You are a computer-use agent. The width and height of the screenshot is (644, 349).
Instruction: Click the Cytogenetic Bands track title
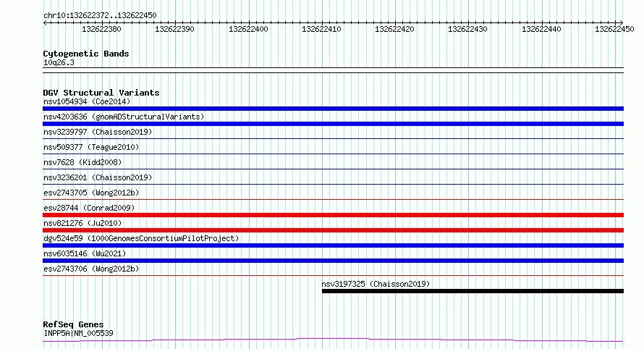(x=86, y=54)
